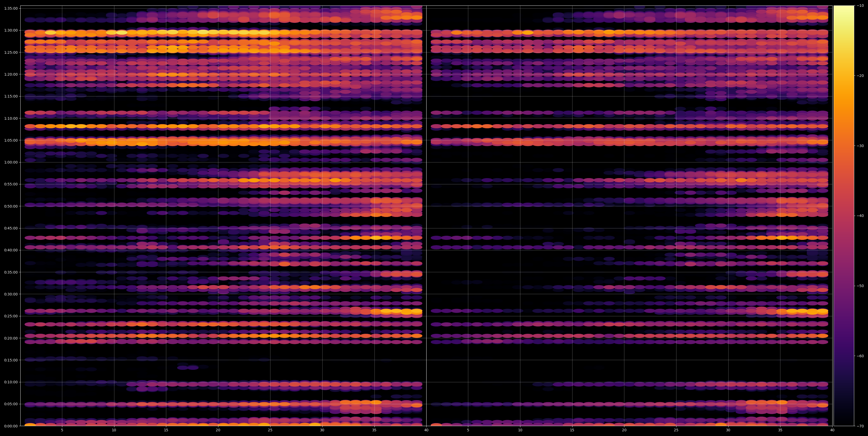The width and height of the screenshot is (868, 436).
Task: Select the 0:05:00 y-axis tick label
Action: 11,404
